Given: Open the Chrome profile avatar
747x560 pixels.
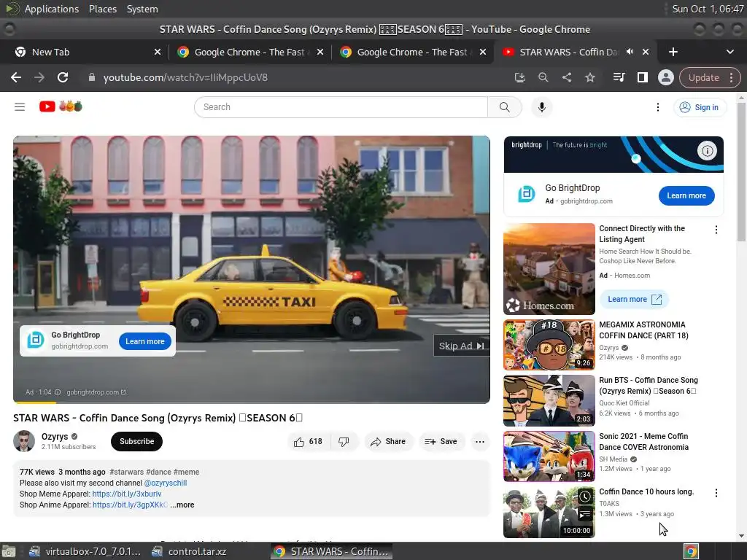Looking at the screenshot, I should point(665,77).
